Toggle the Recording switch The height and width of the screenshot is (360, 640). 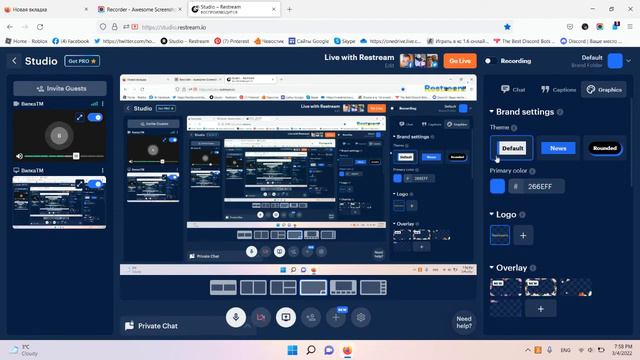[x=491, y=61]
